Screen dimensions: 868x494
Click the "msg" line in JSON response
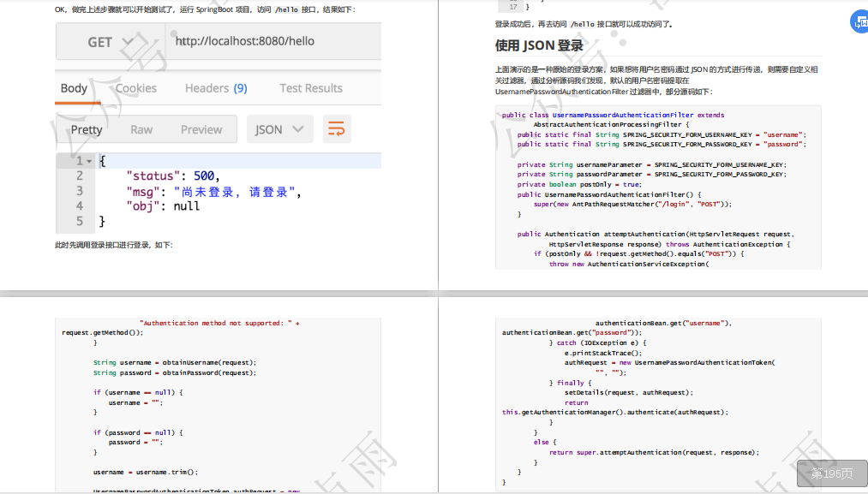pos(213,192)
